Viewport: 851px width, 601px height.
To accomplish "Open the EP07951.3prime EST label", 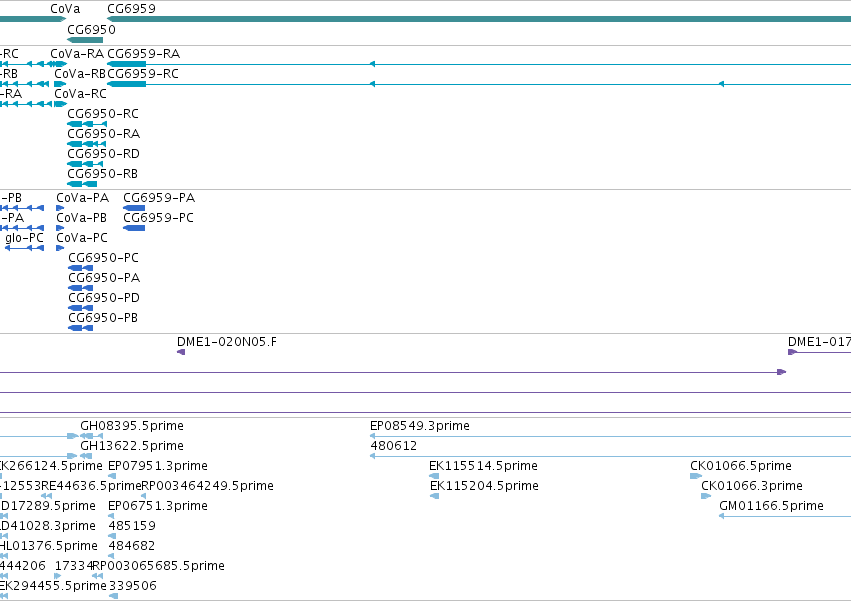I will point(158,466).
